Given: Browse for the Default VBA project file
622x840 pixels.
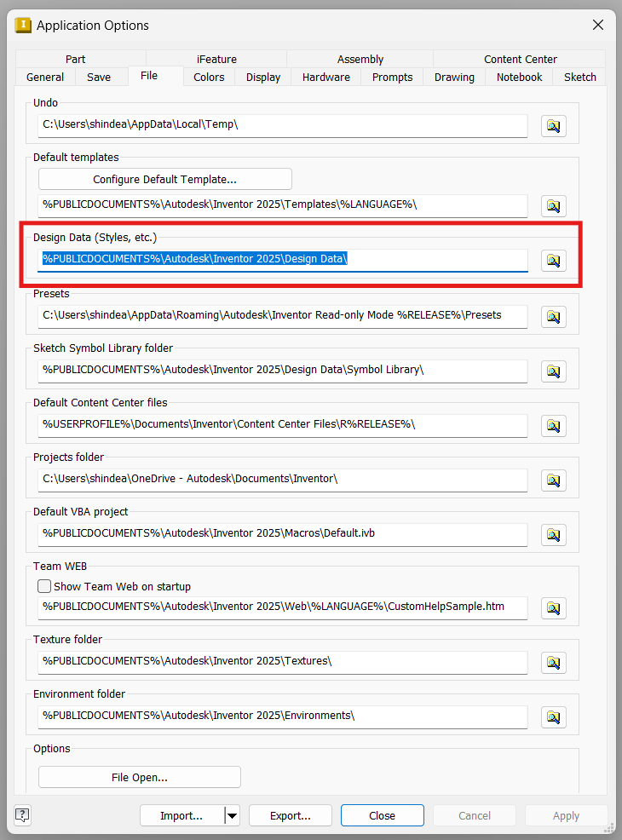Looking at the screenshot, I should coord(553,535).
